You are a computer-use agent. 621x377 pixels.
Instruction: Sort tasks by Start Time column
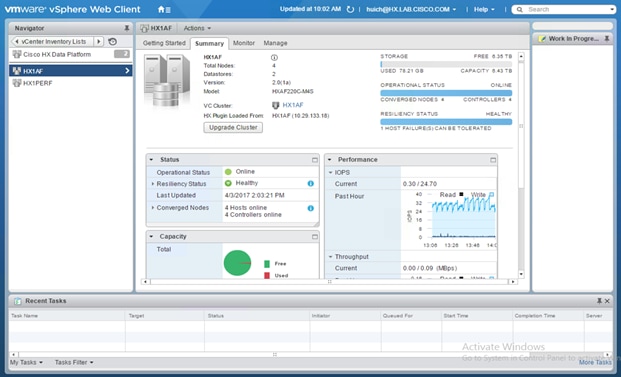tap(477, 316)
